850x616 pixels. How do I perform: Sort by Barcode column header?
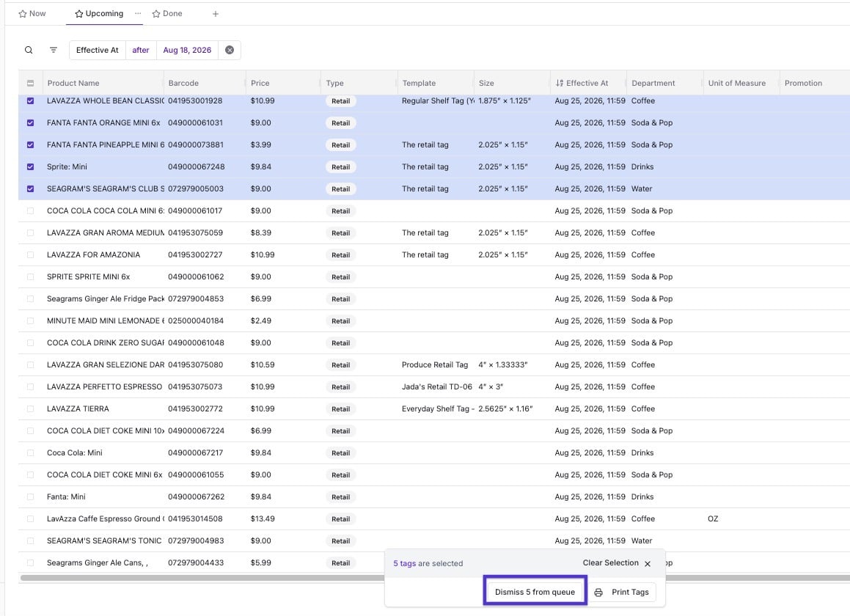[x=183, y=83]
